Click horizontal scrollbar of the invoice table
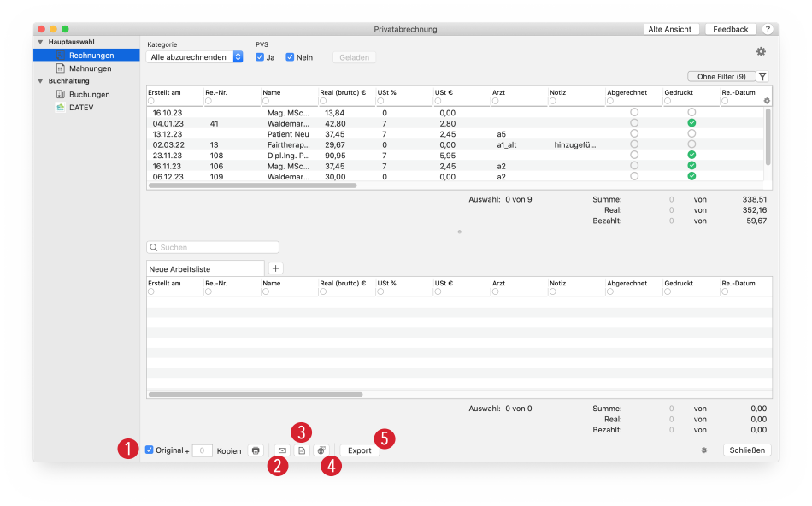Image resolution: width=812 pixels, height=506 pixels. click(x=253, y=185)
